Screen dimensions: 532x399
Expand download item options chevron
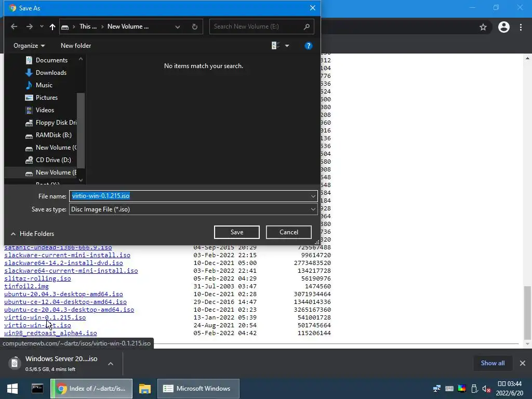pos(111,364)
